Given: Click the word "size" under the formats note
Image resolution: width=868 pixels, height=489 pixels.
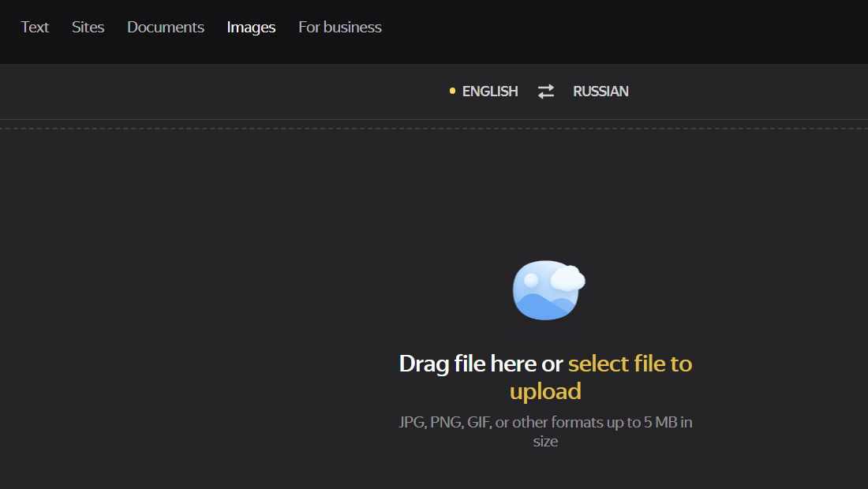Looking at the screenshot, I should 545,442.
